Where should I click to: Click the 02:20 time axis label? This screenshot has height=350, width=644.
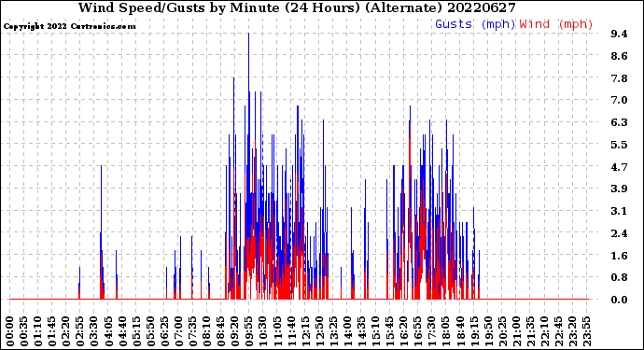66,331
